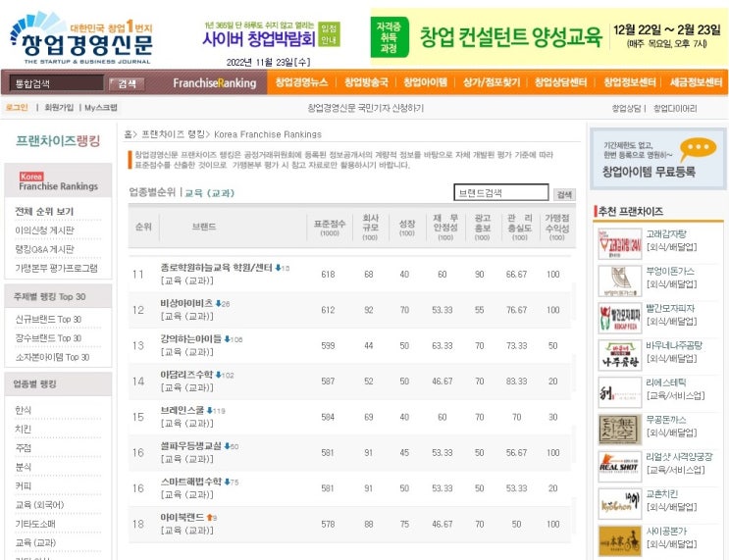Open 셀파우등생교실 brand entry
Screen dimensions: 729x560
pyautogui.click(x=190, y=446)
